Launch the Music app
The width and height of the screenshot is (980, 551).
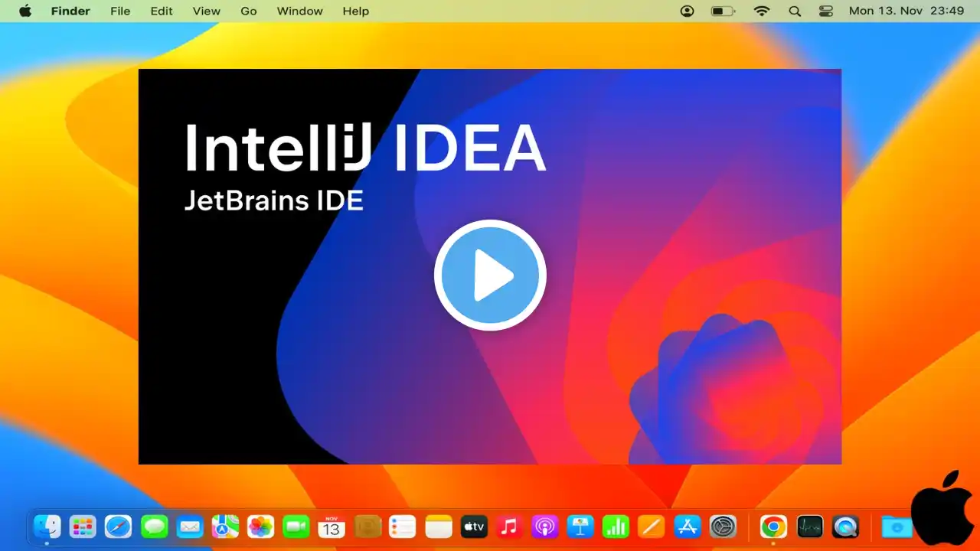pyautogui.click(x=509, y=527)
